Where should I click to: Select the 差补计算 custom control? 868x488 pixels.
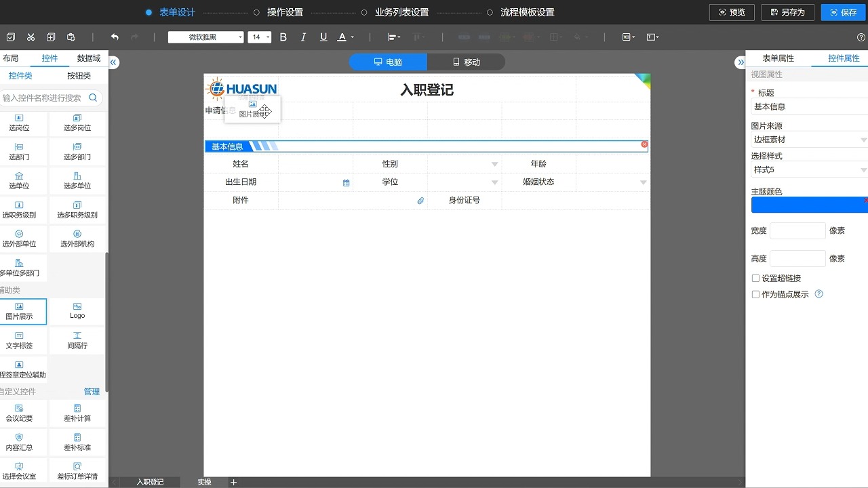click(x=77, y=413)
